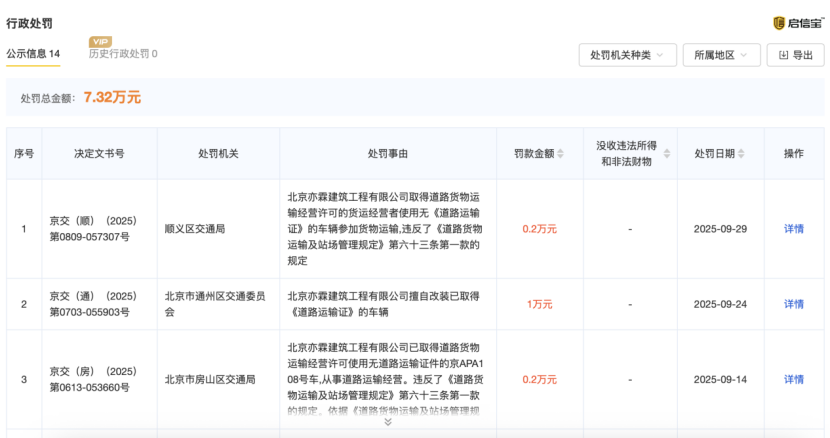Click the 行政处罚 section heading
This screenshot has height=438, width=830.
(31, 21)
